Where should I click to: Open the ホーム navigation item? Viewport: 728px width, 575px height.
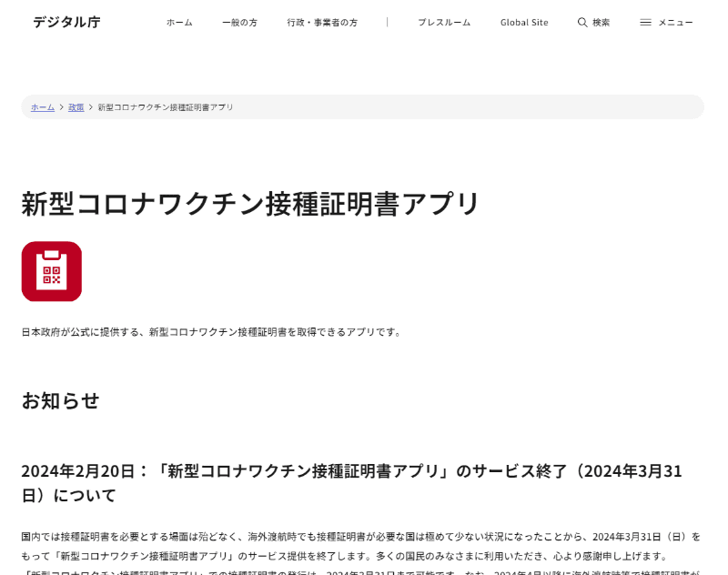pyautogui.click(x=179, y=22)
